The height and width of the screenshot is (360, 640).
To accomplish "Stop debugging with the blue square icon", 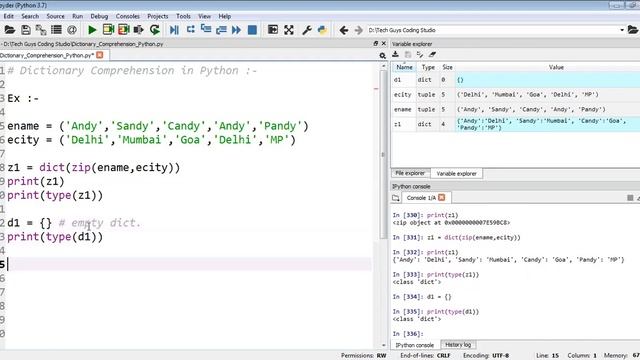I will click(252, 30).
